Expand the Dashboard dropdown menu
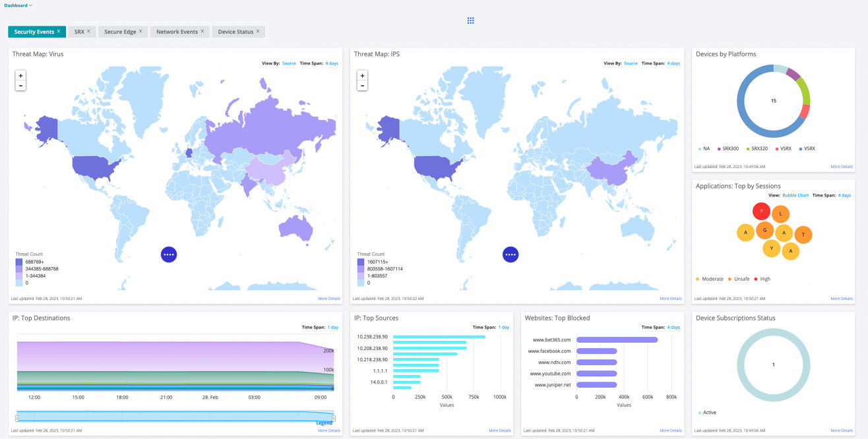 pos(18,5)
